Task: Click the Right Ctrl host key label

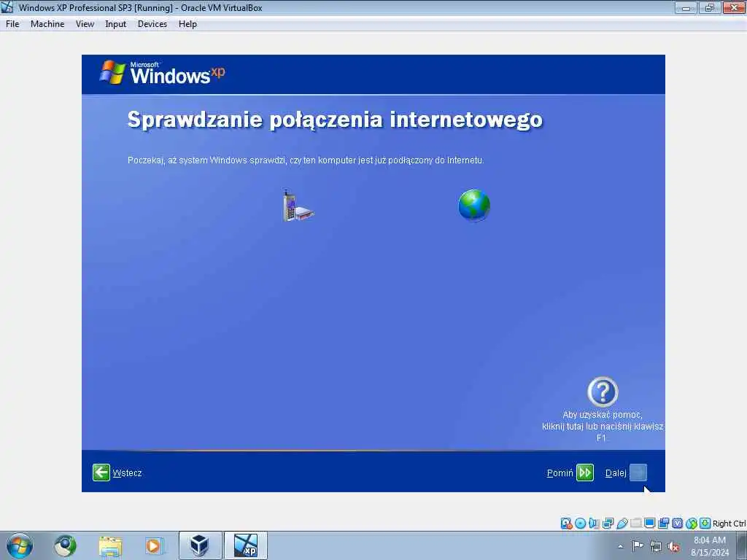Action: point(729,524)
